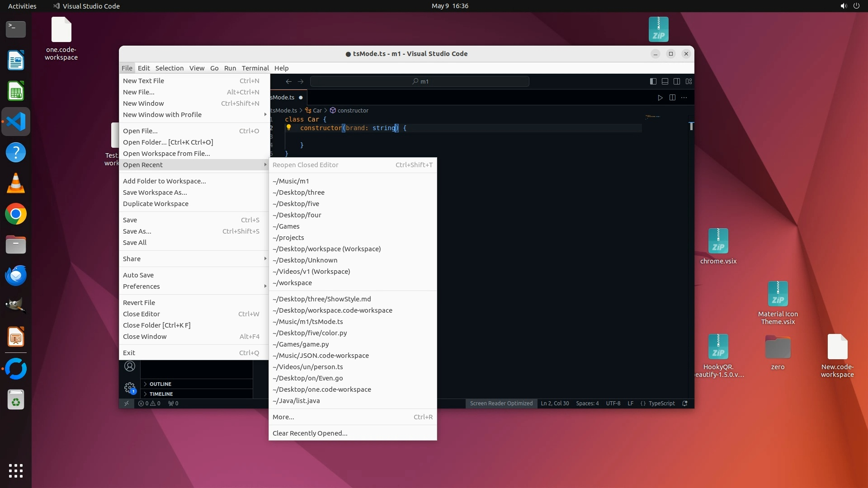The width and height of the screenshot is (868, 488).
Task: Click Screen Reader Optimized status item
Action: (501, 404)
